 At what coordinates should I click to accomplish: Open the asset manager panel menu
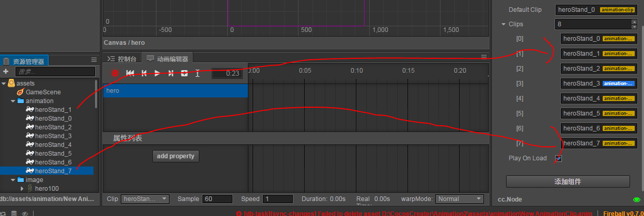click(93, 60)
